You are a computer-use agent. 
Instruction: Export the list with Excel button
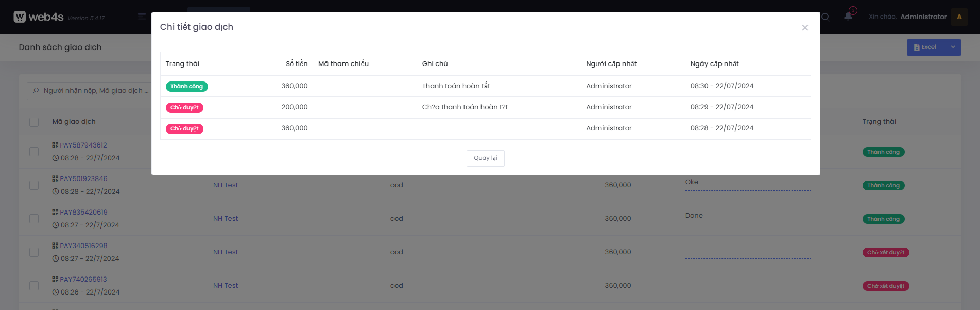pos(925,47)
